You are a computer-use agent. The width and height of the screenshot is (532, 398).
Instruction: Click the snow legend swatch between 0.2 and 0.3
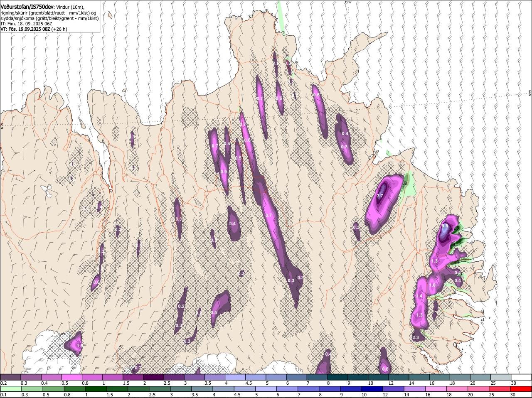click(10, 377)
